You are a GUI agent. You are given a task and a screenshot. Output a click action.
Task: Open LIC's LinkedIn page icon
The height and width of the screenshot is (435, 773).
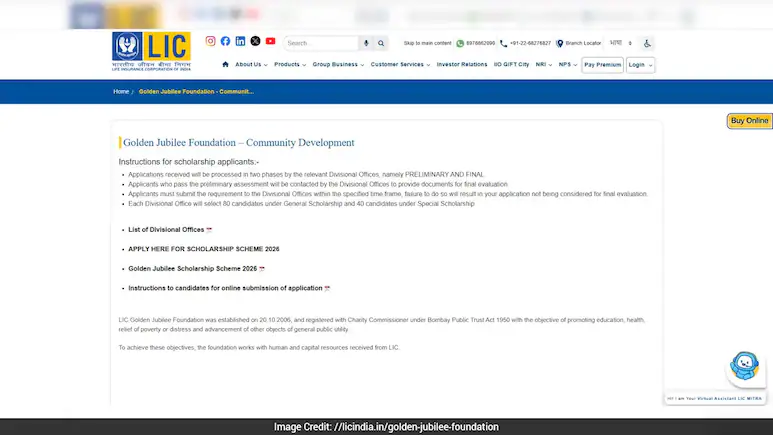click(x=240, y=41)
